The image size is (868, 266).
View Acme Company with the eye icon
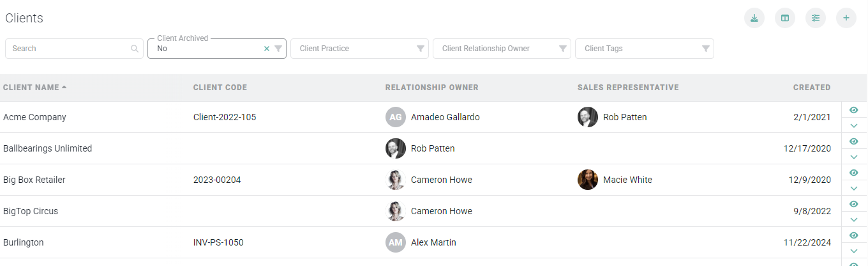click(854, 110)
